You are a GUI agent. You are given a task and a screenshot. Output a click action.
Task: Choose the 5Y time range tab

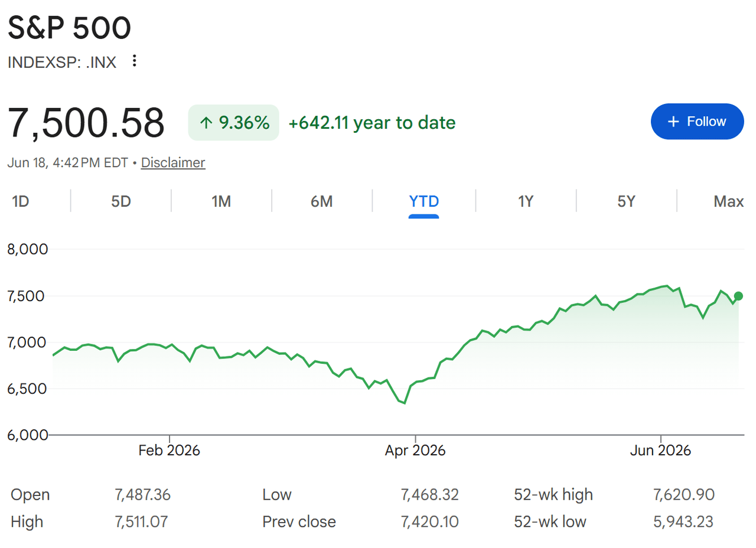pyautogui.click(x=626, y=201)
